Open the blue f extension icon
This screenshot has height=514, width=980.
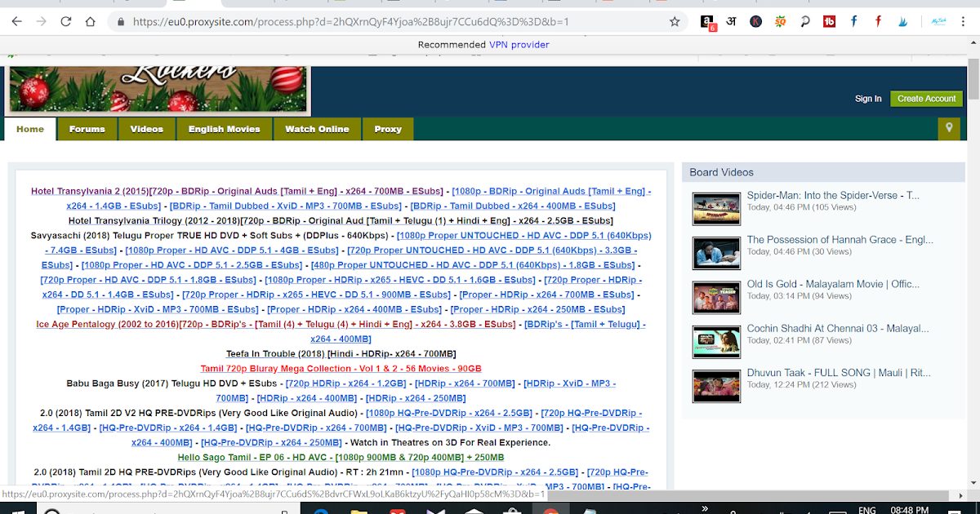(854, 22)
